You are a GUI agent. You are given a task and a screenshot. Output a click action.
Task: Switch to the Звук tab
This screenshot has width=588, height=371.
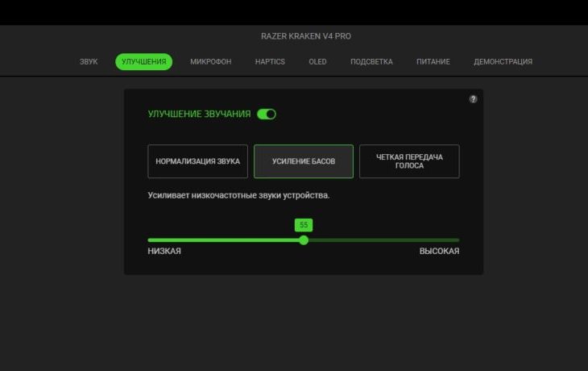[89, 61]
